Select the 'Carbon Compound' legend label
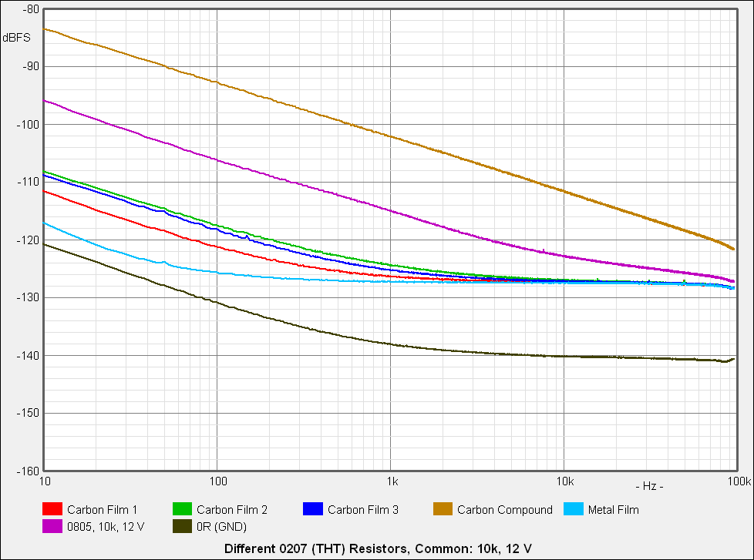Screen dimensions: 754x560 click(x=505, y=510)
